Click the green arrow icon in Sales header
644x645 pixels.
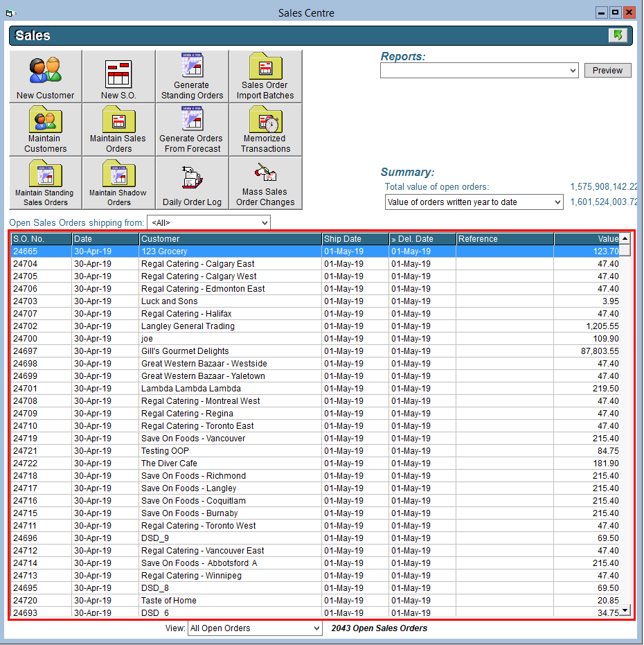[x=618, y=35]
